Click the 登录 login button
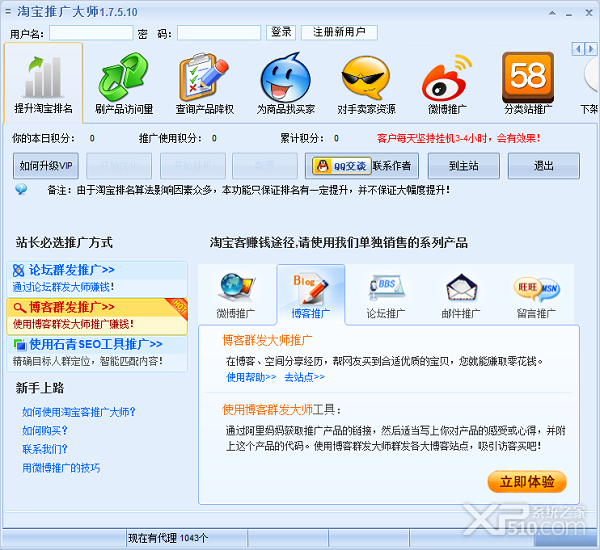Screen dimensions: 600x550 point(281,32)
